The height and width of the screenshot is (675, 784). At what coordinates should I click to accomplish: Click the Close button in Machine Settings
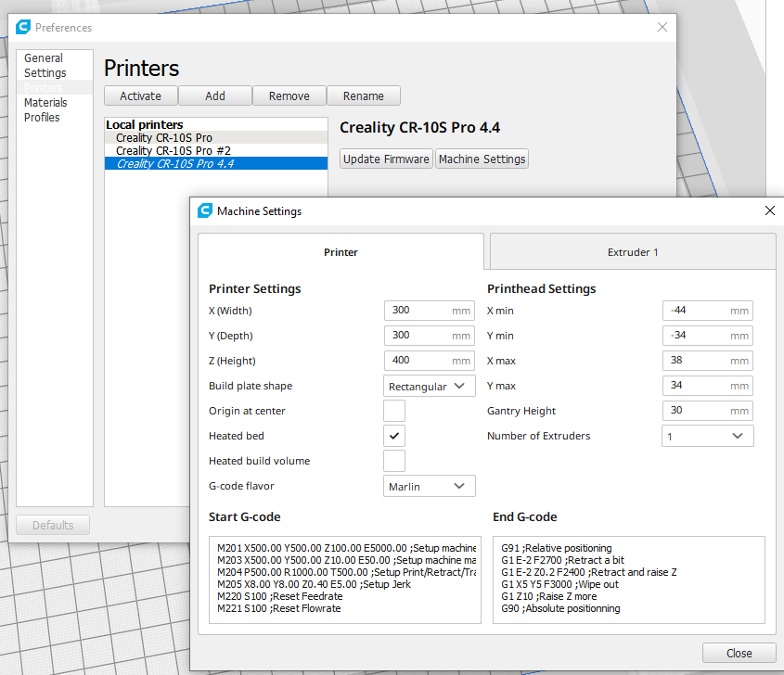point(739,653)
